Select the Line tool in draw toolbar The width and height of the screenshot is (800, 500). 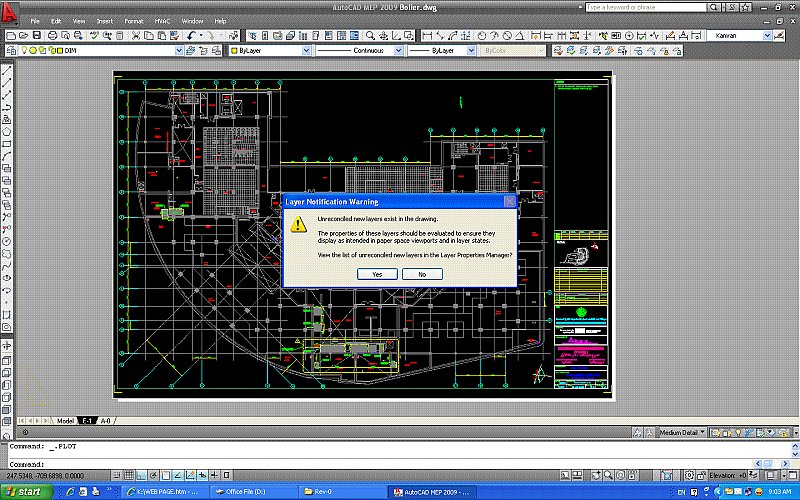point(7,71)
